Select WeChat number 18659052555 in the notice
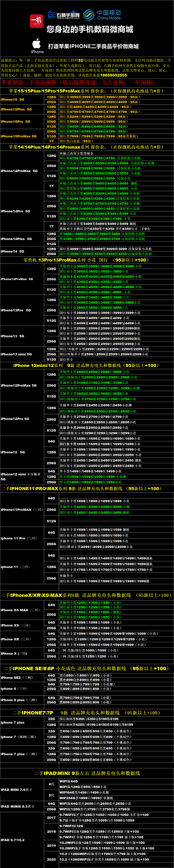 tap(113, 75)
